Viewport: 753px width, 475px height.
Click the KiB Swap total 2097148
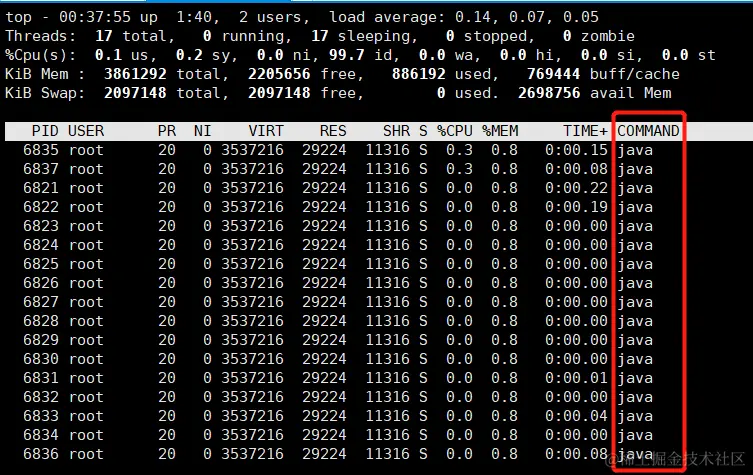click(x=135, y=93)
